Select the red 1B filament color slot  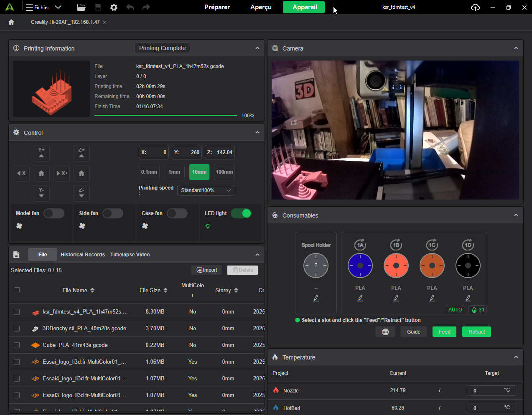396,266
